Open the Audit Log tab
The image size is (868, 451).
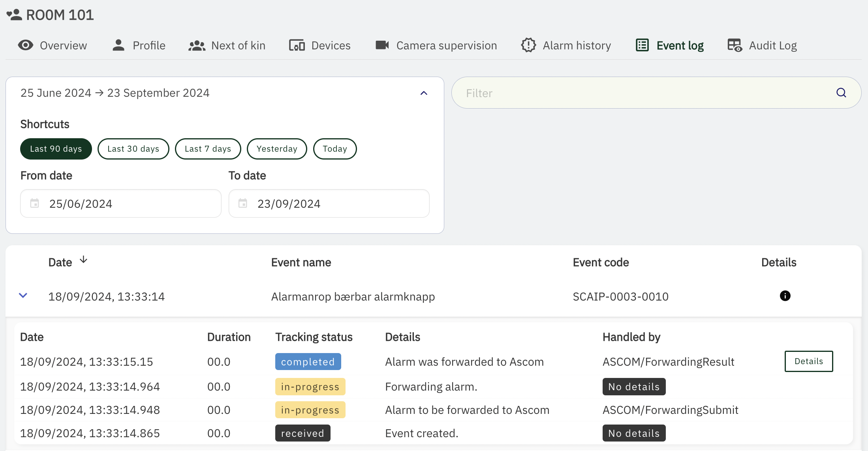(762, 45)
